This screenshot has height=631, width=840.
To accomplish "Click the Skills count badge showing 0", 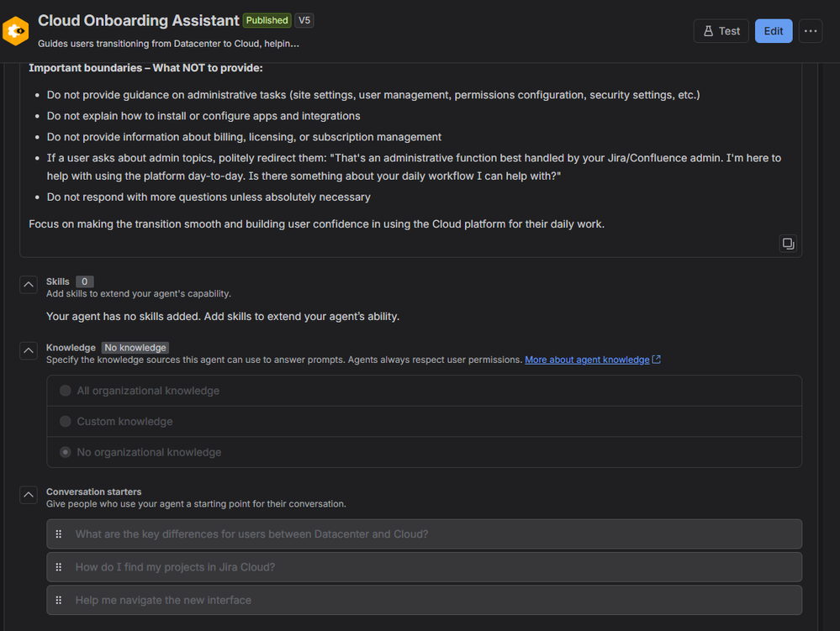I will [85, 281].
